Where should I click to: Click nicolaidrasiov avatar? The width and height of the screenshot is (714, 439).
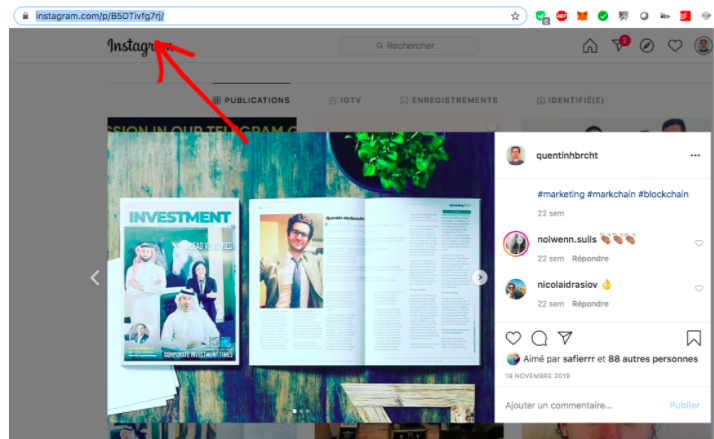tap(515, 289)
